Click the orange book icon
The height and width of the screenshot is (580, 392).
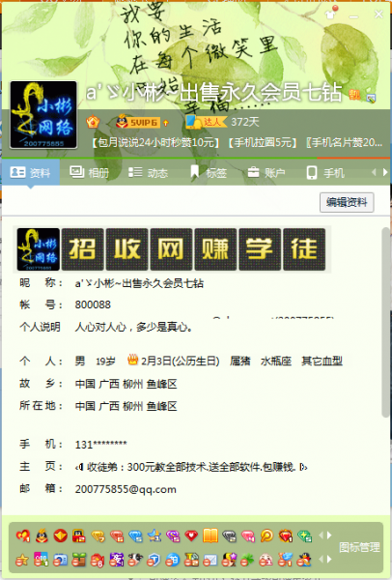coord(210,536)
